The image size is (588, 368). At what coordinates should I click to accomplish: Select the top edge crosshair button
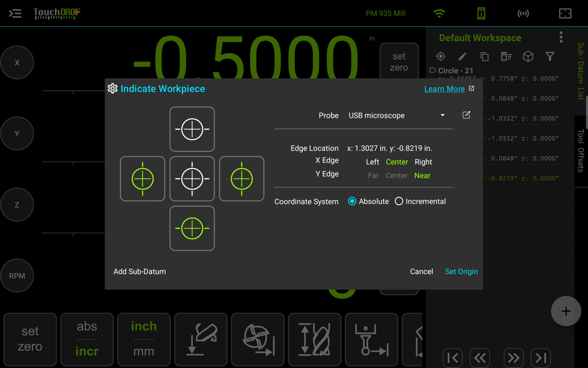192,129
